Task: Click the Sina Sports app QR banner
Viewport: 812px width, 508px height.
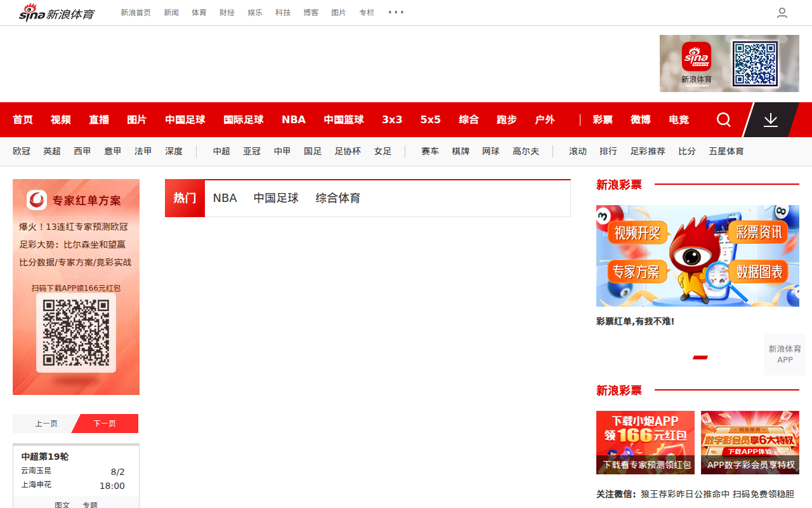Action: [730, 63]
